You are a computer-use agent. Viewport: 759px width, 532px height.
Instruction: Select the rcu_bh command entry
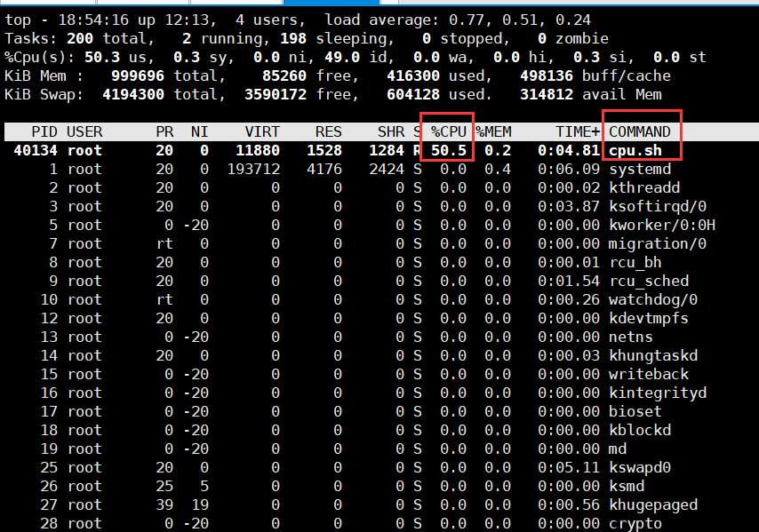[635, 262]
